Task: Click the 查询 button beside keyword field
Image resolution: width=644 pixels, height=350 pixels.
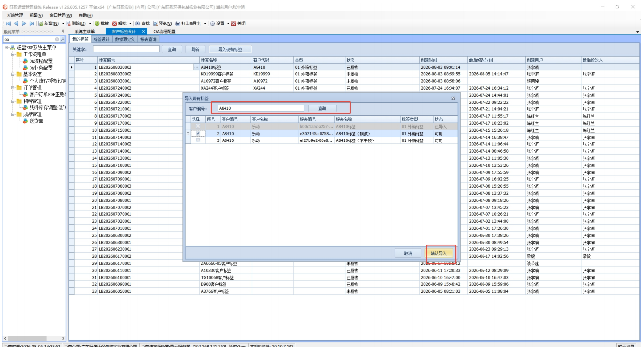Action: pyautogui.click(x=172, y=49)
